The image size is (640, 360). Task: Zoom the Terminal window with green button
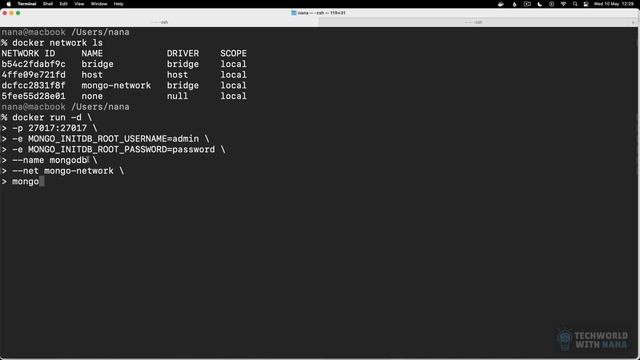click(x=18, y=13)
